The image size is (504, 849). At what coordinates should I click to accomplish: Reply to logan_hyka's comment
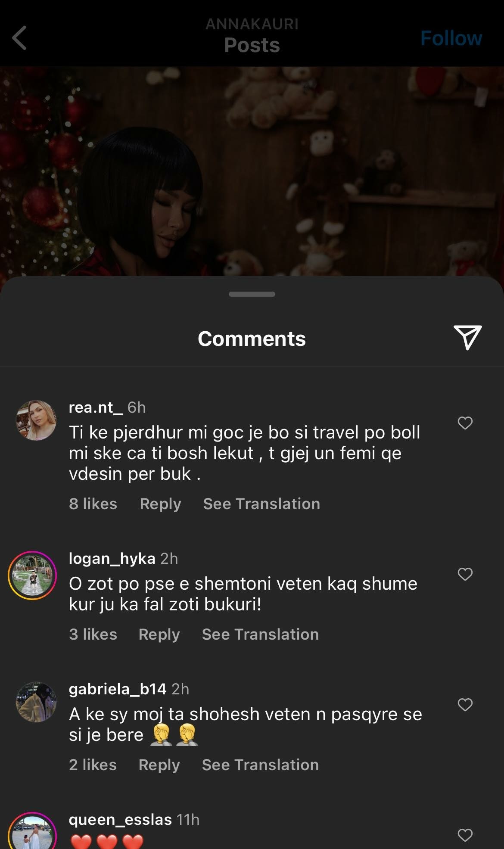[x=159, y=634]
